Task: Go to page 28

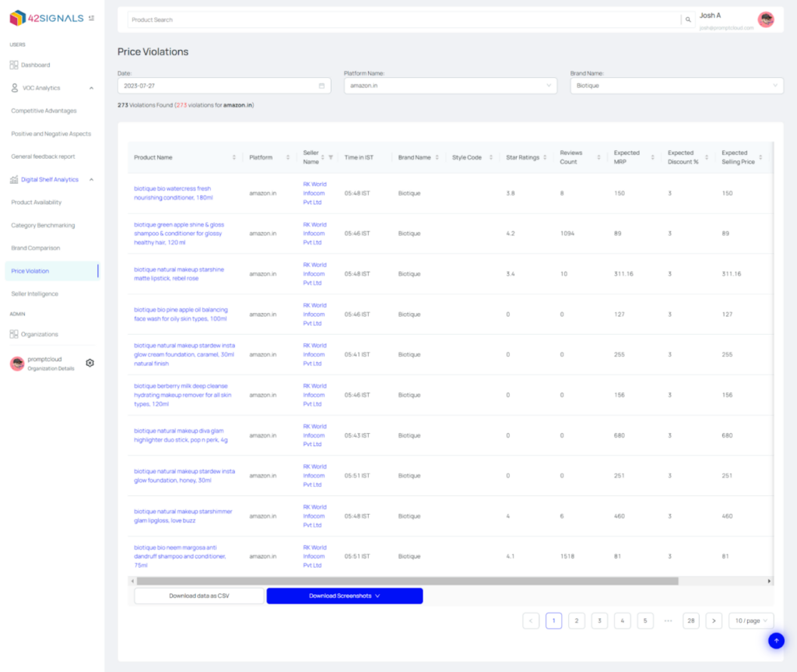Action: [691, 621]
